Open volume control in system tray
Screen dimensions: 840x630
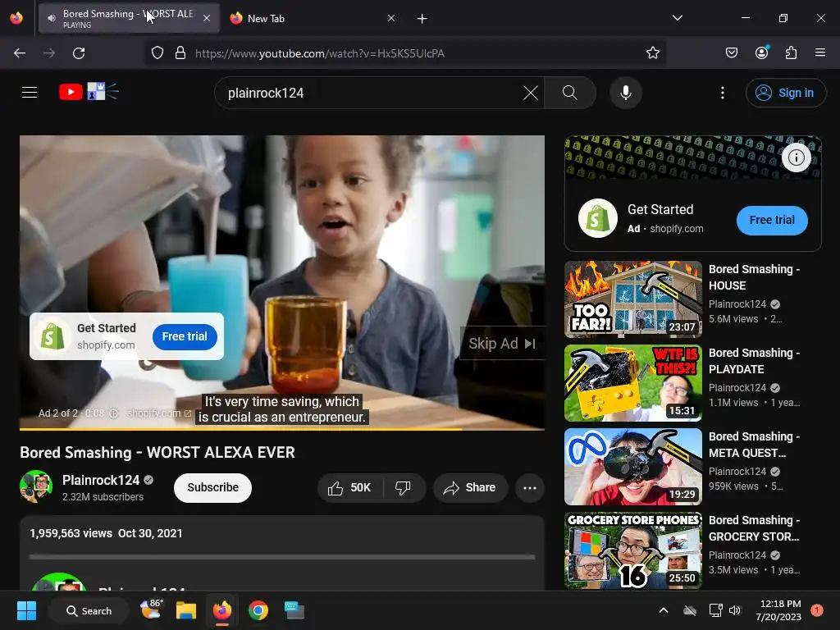(735, 610)
